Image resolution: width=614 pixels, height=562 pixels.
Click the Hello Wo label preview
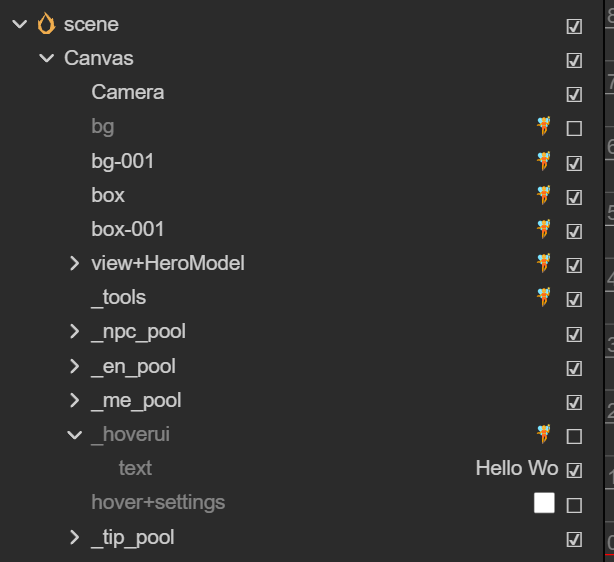516,468
